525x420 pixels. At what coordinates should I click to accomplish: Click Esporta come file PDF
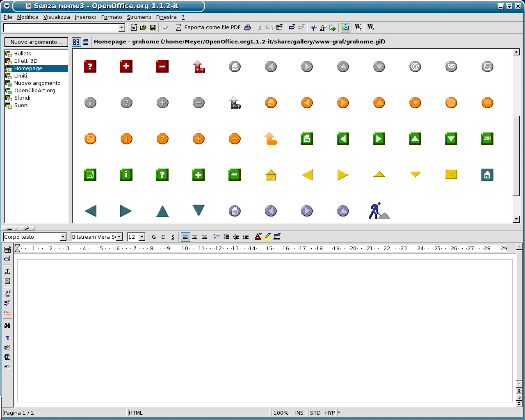(x=208, y=27)
